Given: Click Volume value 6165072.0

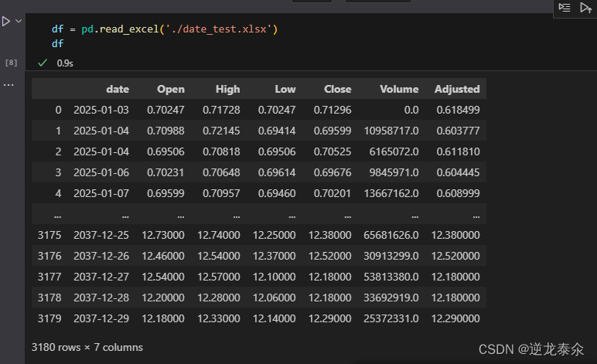Looking at the screenshot, I should click(x=394, y=151).
